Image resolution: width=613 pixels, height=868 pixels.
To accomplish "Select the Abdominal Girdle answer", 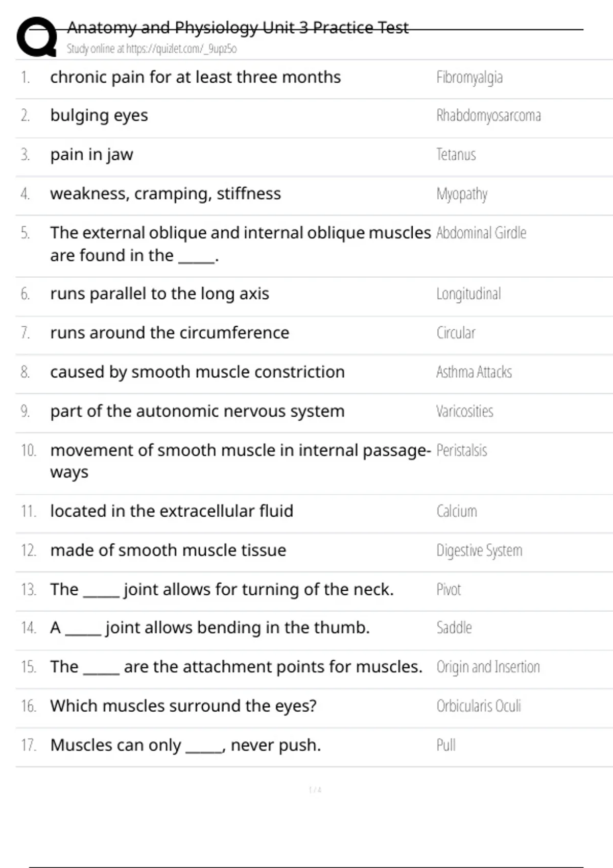I will pos(481,233).
